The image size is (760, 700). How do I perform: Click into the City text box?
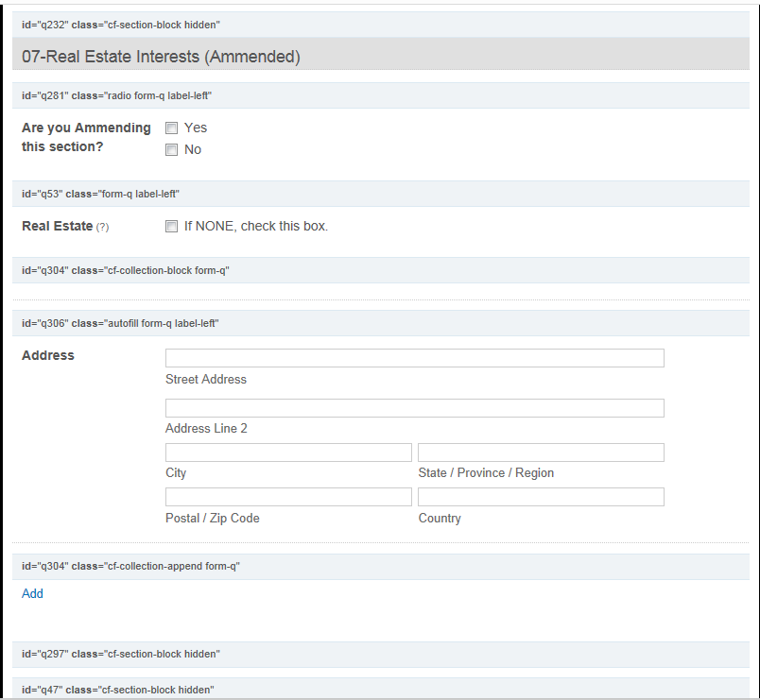point(288,452)
